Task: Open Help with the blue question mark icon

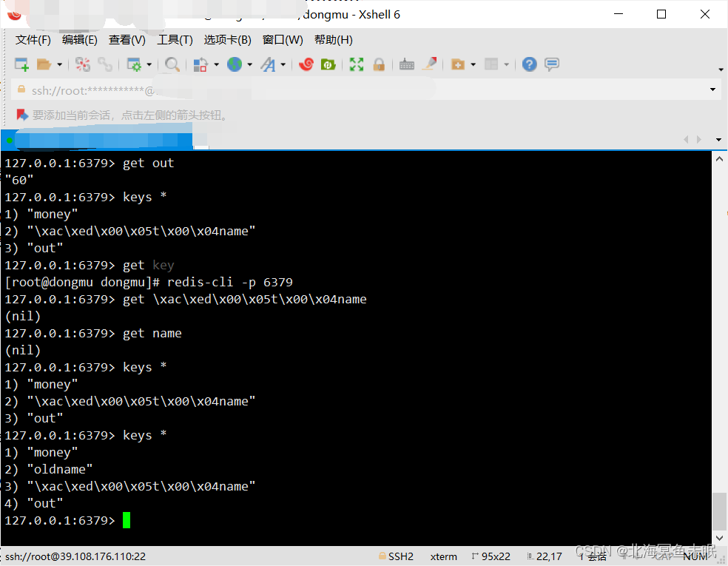Action: (529, 64)
